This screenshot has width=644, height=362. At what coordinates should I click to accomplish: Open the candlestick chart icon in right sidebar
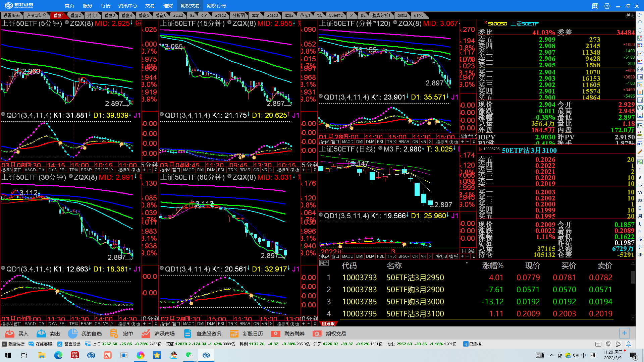640,61
